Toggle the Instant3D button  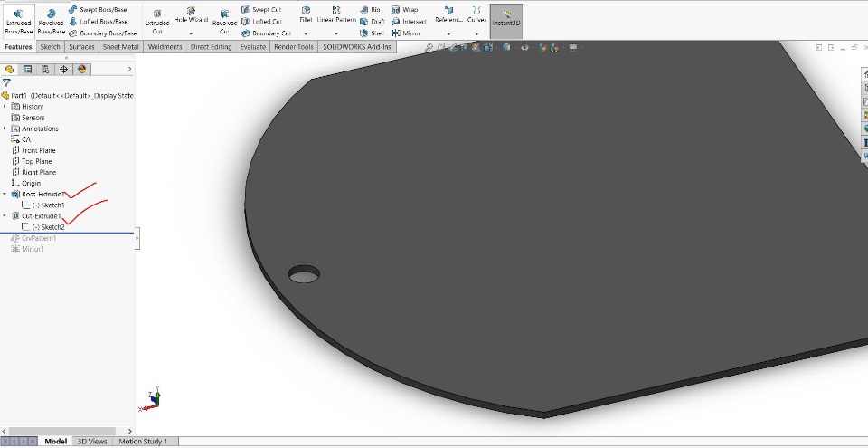[506, 21]
